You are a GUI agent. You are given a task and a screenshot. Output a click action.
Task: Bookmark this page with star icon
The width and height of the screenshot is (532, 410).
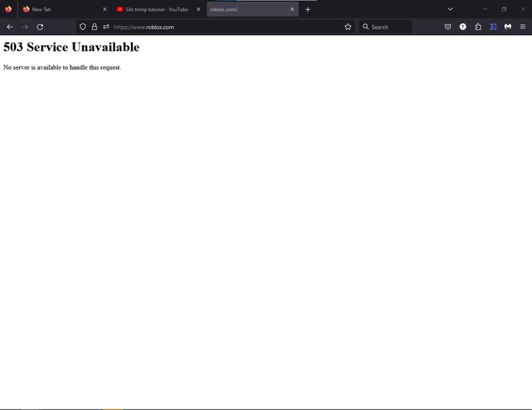pos(348,27)
